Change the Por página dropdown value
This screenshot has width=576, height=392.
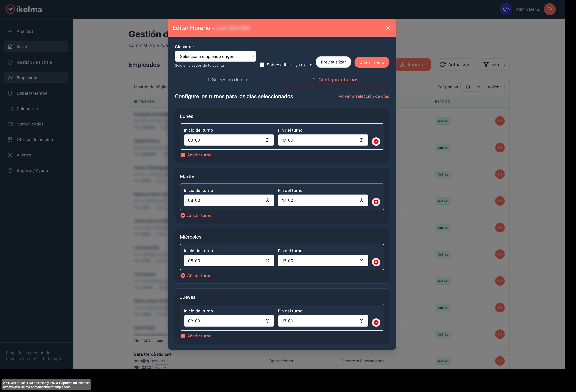click(x=470, y=87)
